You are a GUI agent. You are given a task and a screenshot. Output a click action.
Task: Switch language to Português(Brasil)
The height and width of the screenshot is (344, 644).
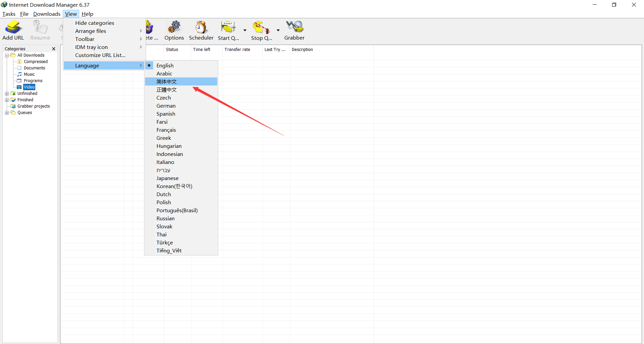click(x=181, y=211)
